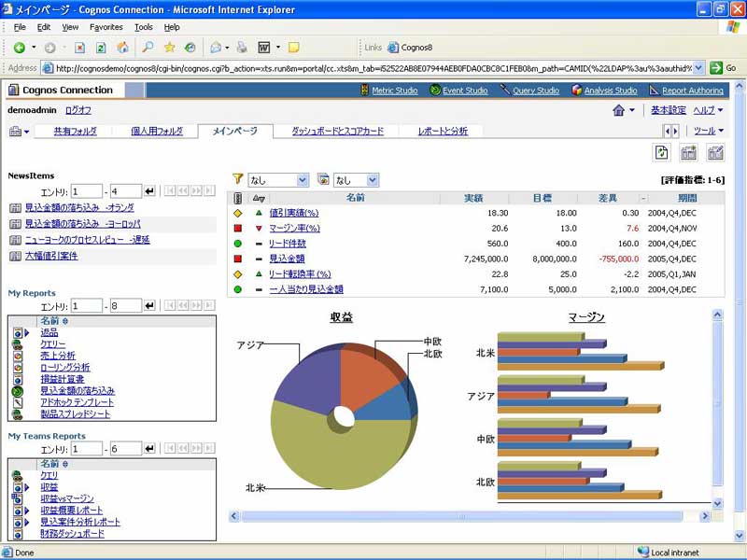This screenshot has width=747, height=560.
Task: Click NewsItems entry go arrow button
Action: [x=149, y=191]
